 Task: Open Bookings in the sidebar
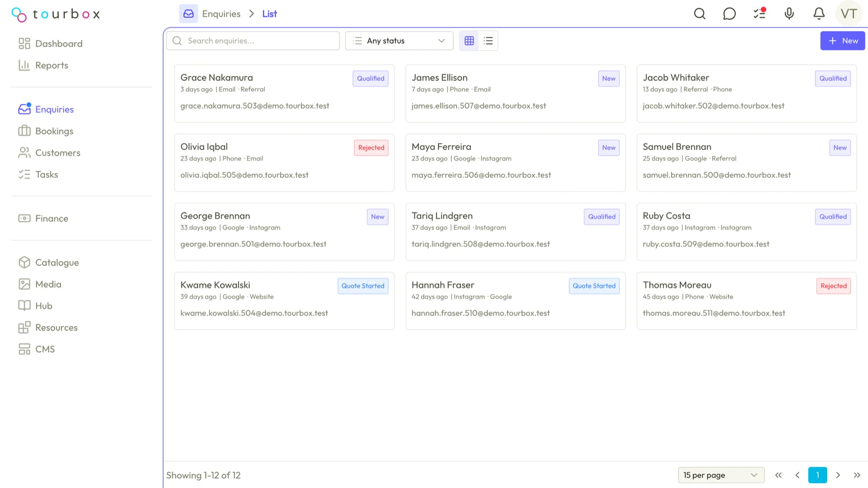tap(46, 131)
